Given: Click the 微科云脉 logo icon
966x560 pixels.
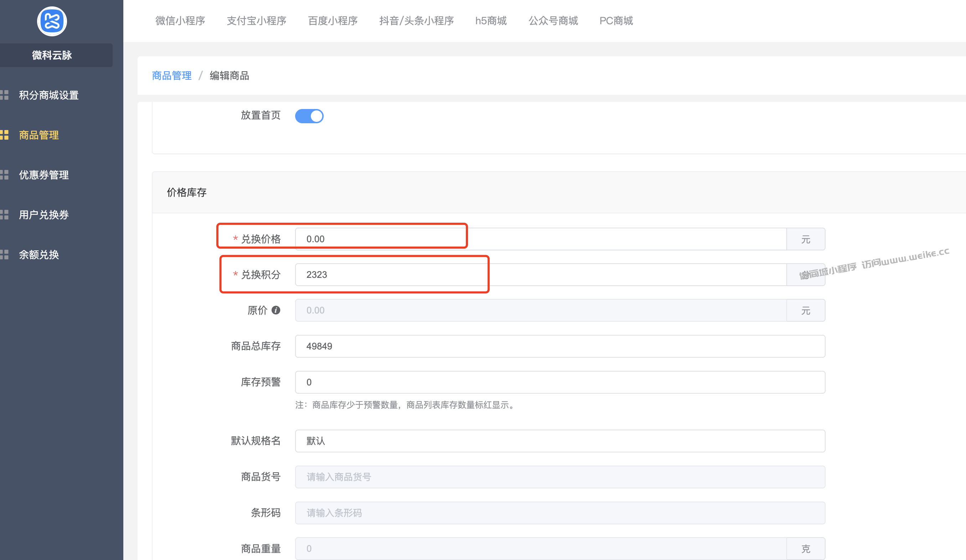Looking at the screenshot, I should pyautogui.click(x=52, y=21).
